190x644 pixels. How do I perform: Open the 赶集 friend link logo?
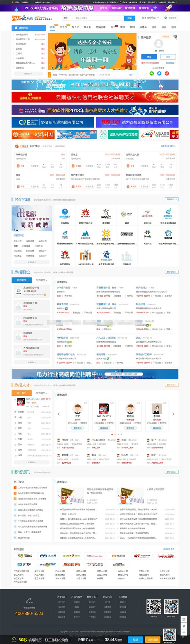(71, 556)
